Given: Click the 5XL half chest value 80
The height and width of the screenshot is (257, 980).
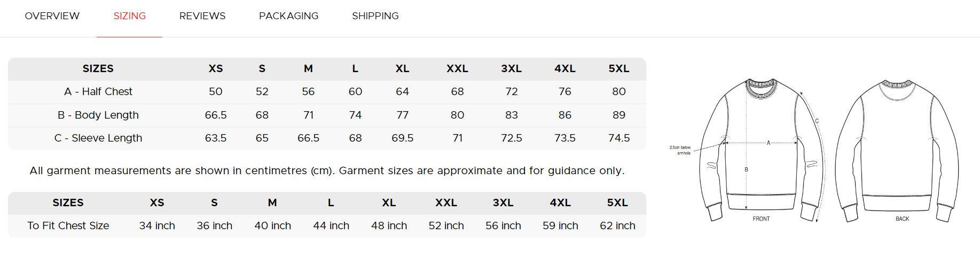Looking at the screenshot, I should [x=618, y=91].
